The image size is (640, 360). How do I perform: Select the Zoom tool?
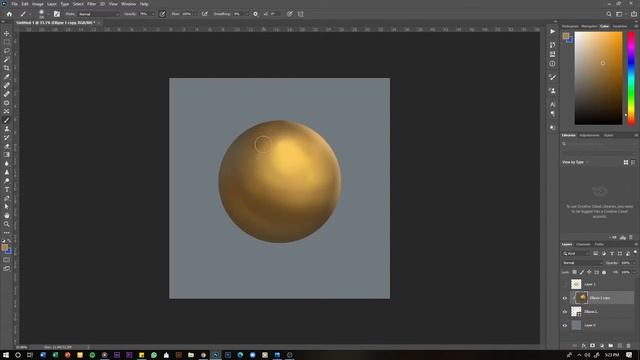pos(7,224)
